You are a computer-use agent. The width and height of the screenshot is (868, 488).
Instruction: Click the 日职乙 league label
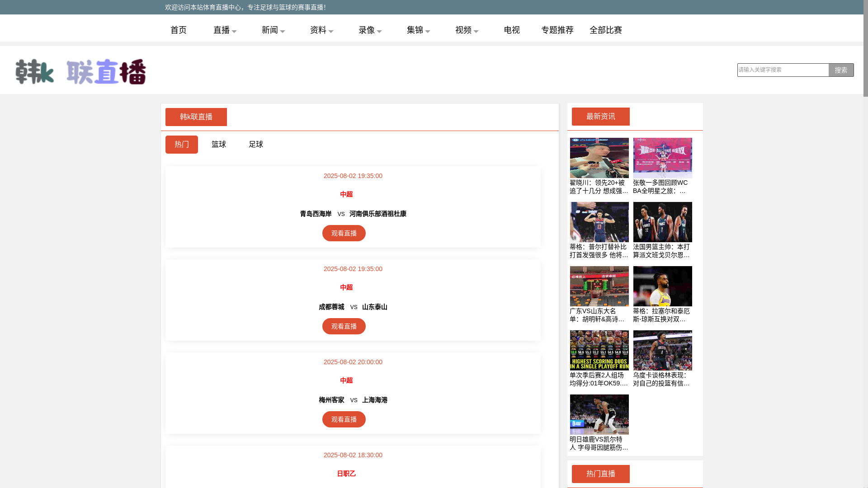(346, 474)
